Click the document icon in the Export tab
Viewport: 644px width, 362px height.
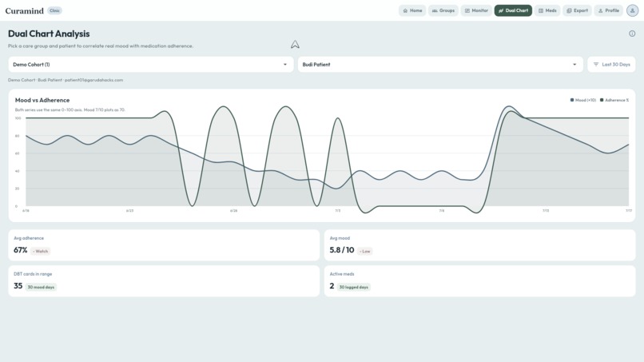[569, 10]
